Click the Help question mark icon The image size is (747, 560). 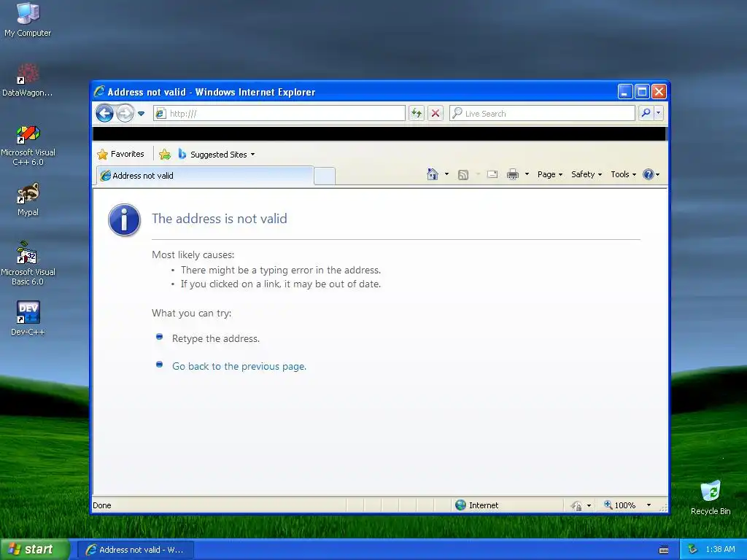(648, 174)
